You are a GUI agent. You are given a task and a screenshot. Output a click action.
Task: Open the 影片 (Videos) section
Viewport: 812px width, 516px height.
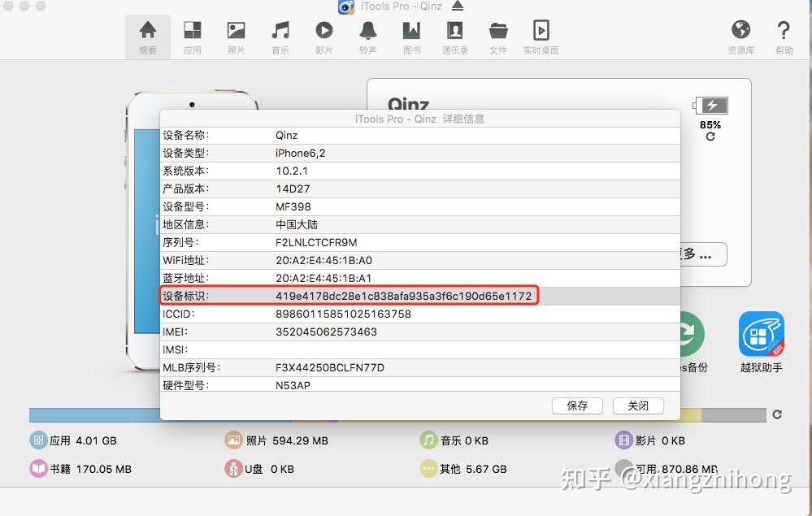(x=324, y=37)
